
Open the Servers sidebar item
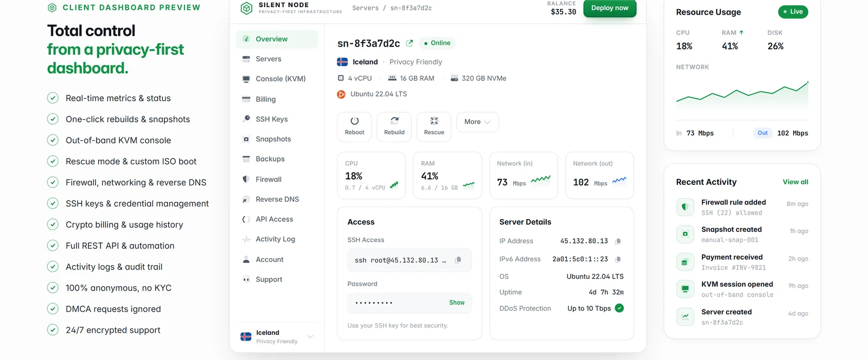[x=277, y=59]
